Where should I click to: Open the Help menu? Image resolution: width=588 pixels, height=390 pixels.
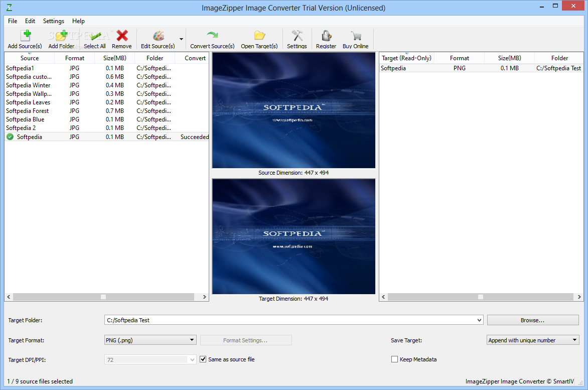point(78,21)
